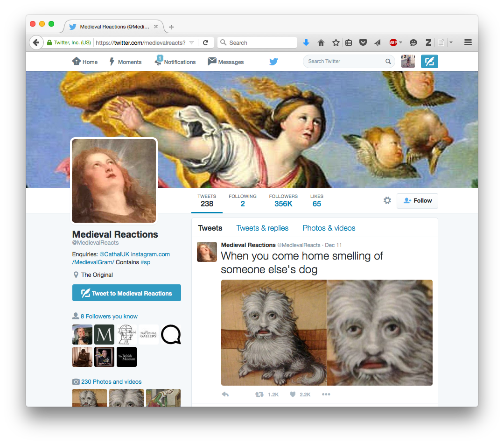Bookmark this page with the star icon

(336, 42)
